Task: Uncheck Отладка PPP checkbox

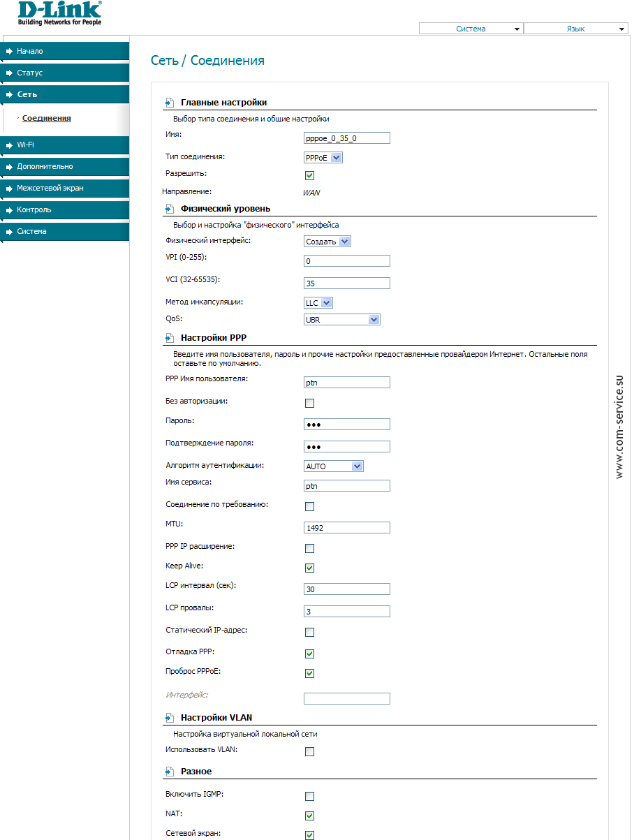Action: 309,654
